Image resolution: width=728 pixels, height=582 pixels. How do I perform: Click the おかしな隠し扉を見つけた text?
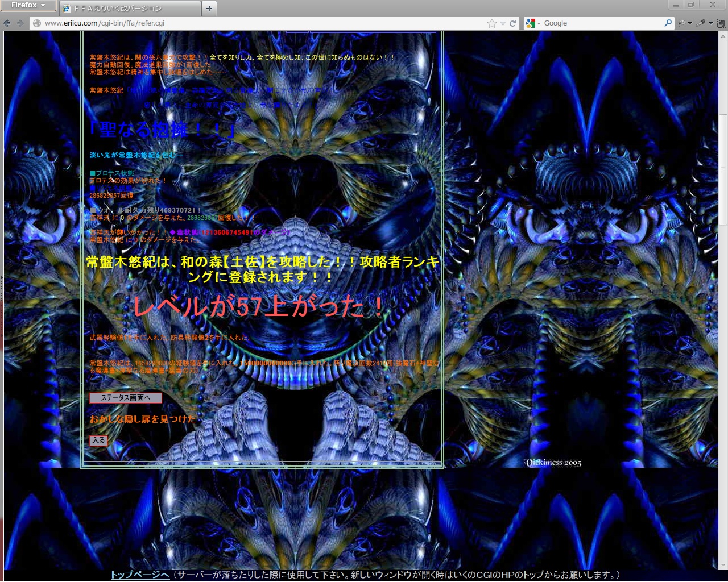coord(143,419)
